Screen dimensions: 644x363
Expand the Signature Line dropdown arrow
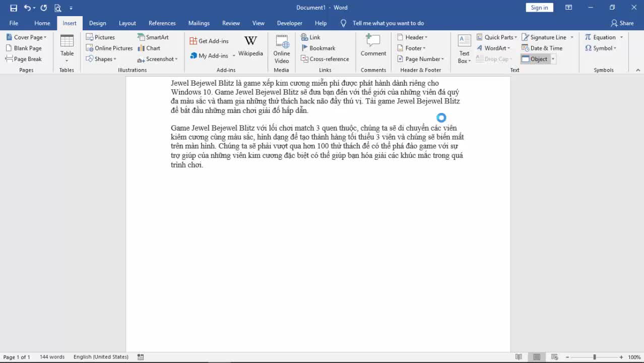572,37
